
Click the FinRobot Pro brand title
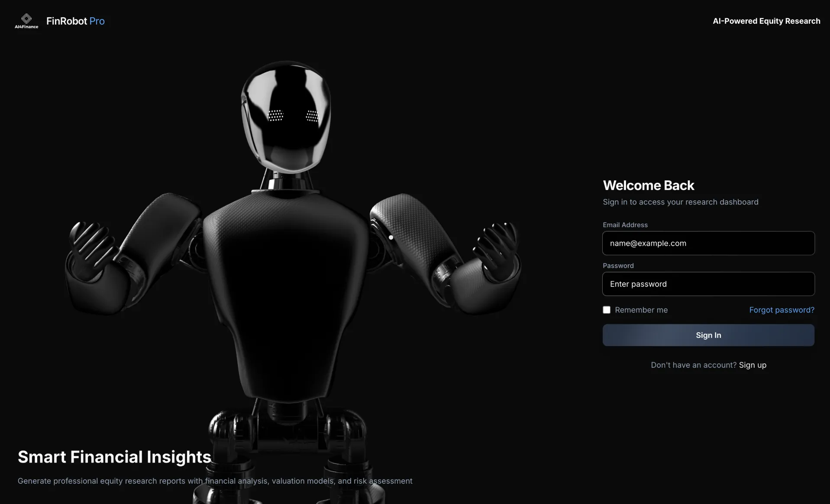coord(75,21)
